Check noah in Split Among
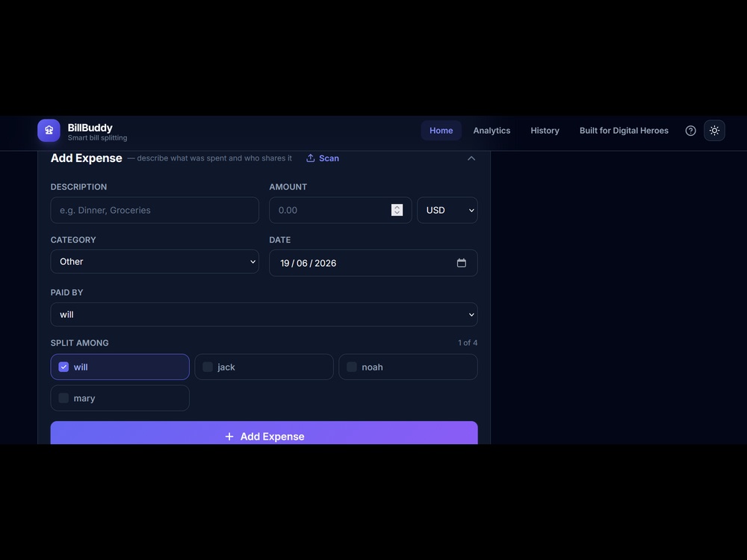 (x=408, y=367)
